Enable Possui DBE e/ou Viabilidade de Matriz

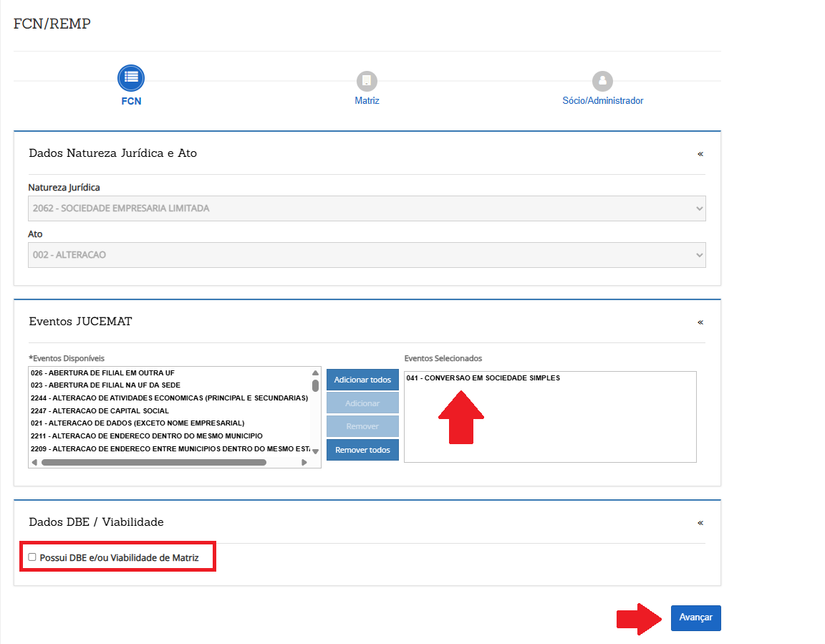(x=32, y=557)
